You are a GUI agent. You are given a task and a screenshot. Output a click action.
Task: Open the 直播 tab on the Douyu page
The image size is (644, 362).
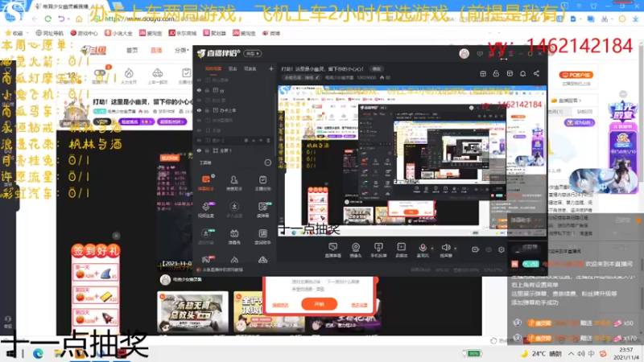(156, 50)
